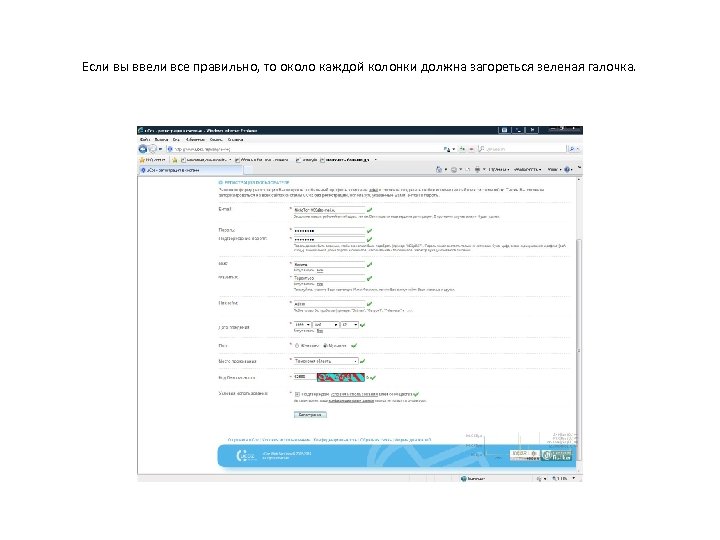Click the Help icon in command bar
The image size is (720, 540).
[x=568, y=169]
